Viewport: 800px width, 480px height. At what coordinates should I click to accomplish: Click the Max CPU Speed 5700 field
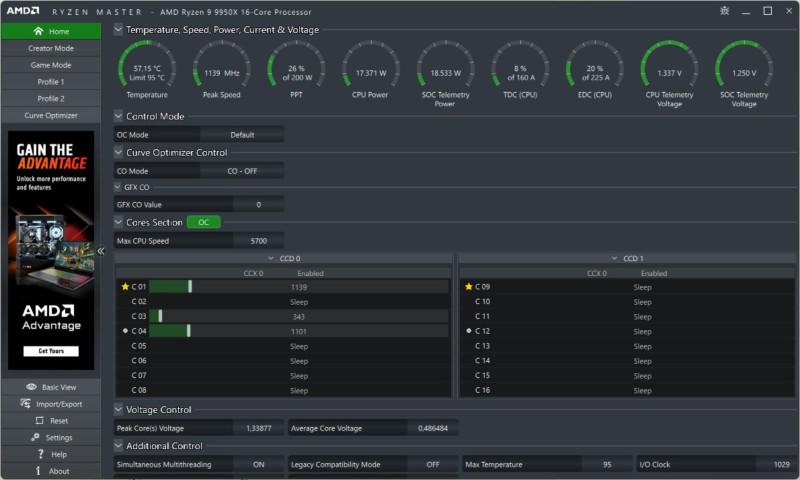click(x=259, y=241)
